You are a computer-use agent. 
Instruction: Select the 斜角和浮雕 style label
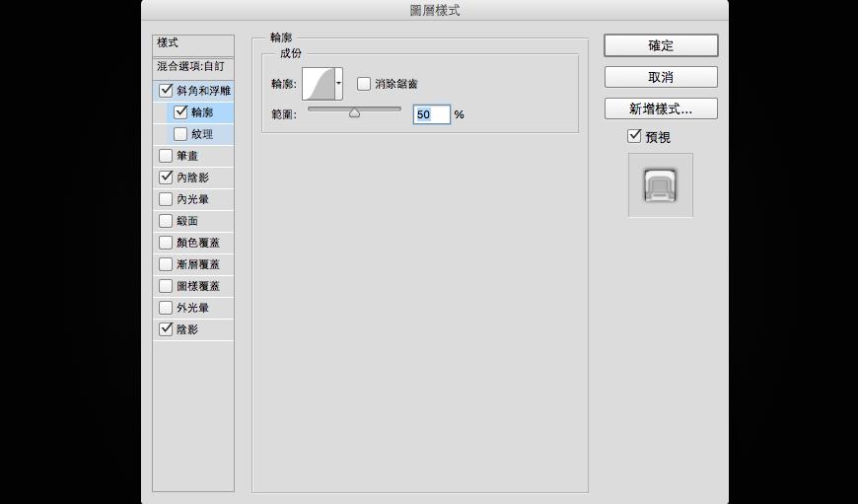pyautogui.click(x=203, y=91)
